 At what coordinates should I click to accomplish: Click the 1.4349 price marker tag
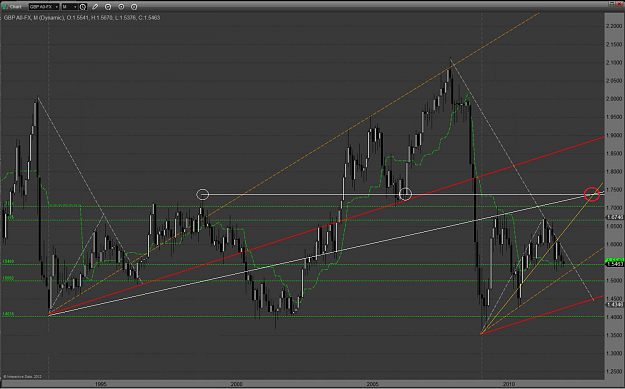point(614,305)
